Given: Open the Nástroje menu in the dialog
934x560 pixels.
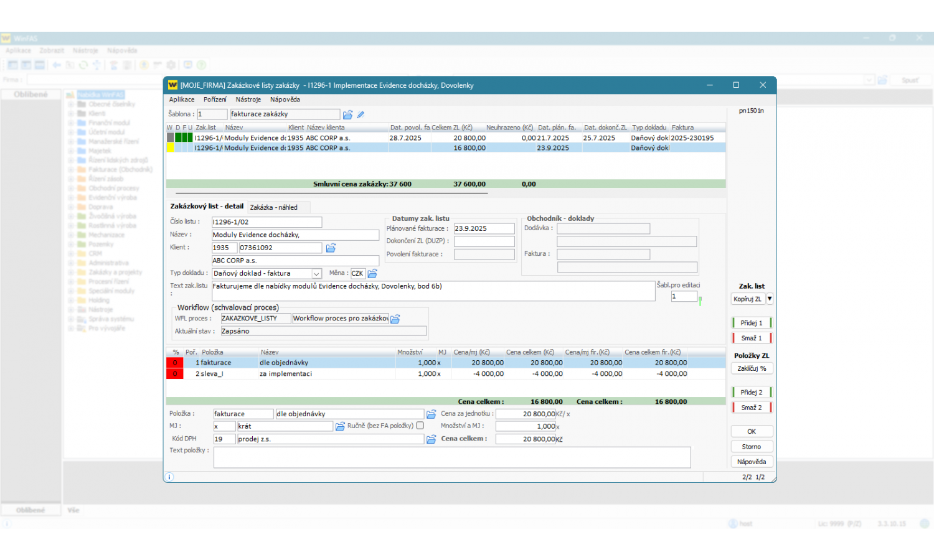Looking at the screenshot, I should point(248,100).
